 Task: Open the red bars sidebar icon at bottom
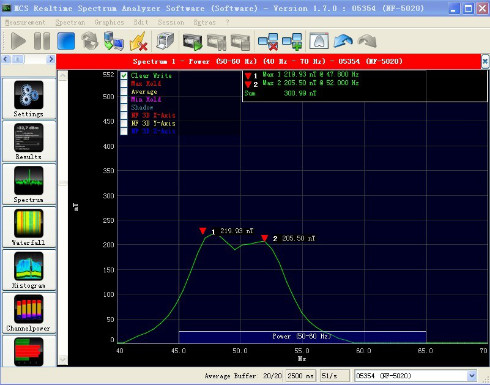(29, 351)
